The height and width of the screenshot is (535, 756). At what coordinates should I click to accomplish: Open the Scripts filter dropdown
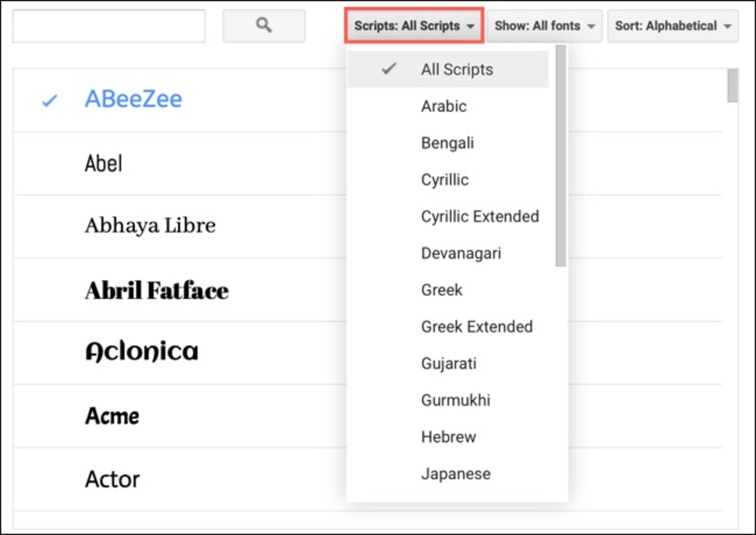tap(413, 26)
